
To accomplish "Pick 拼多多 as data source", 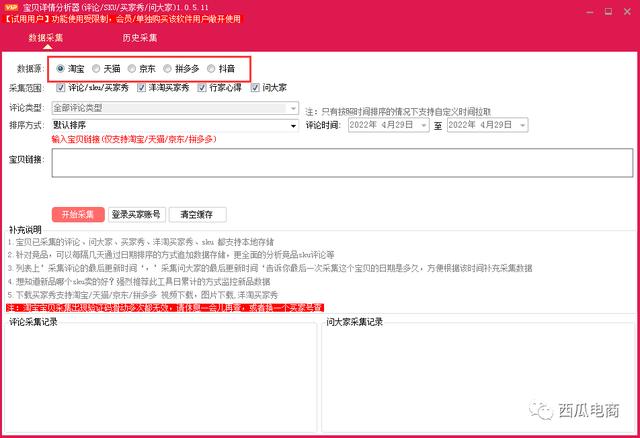I will pyautogui.click(x=168, y=69).
